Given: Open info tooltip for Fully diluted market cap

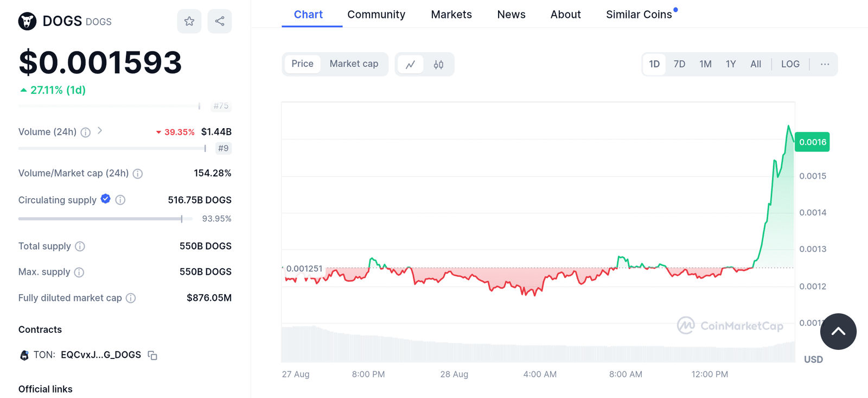Looking at the screenshot, I should point(131,298).
